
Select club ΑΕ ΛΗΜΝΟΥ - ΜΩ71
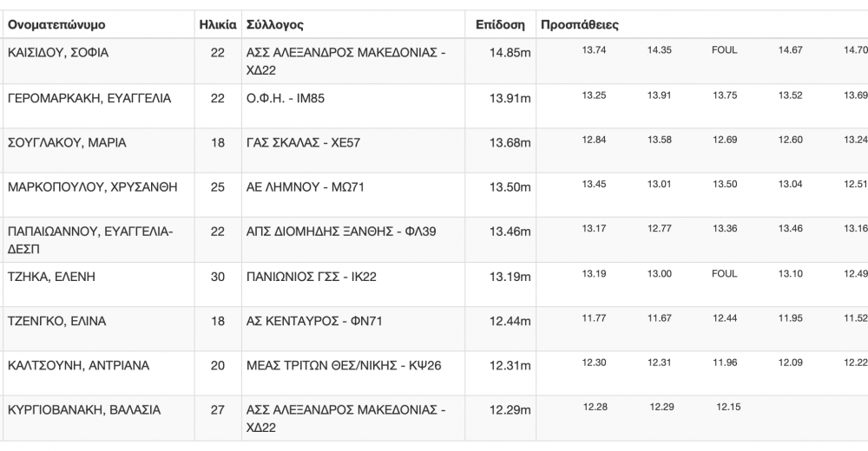[x=306, y=187]
